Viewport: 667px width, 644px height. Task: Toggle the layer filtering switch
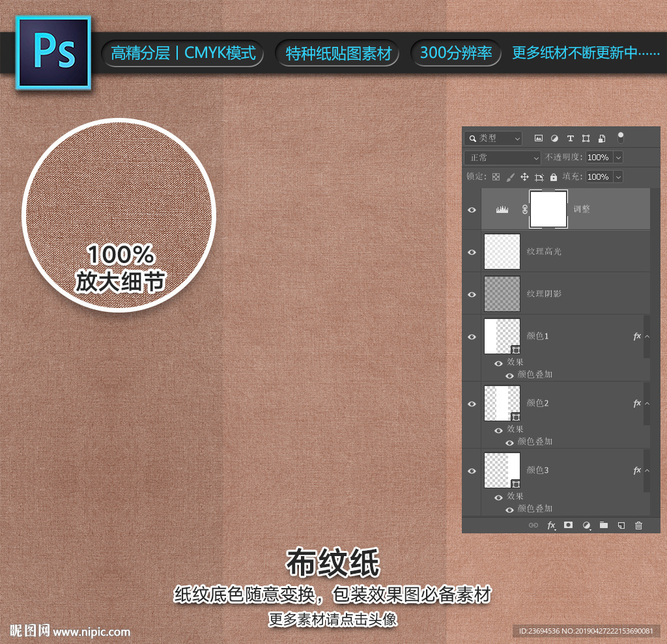621,138
